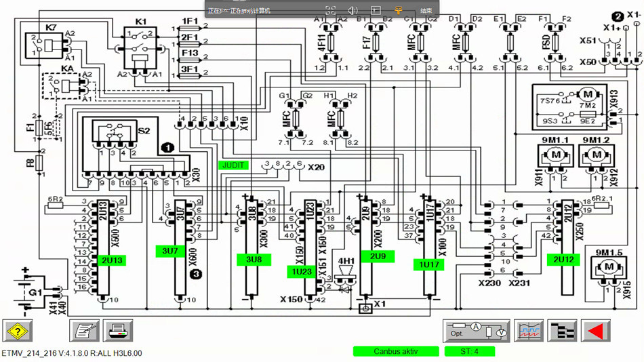
Task: Select the 1U23 component label
Action: pyautogui.click(x=300, y=272)
